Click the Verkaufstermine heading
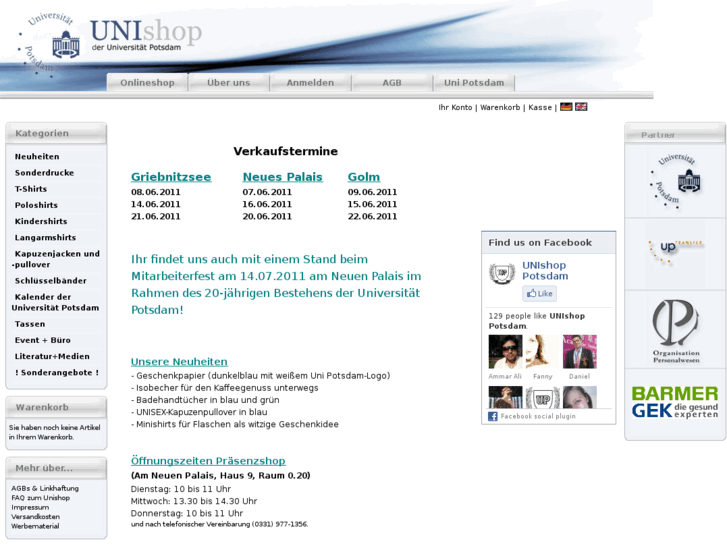727x545 pixels. [x=286, y=151]
